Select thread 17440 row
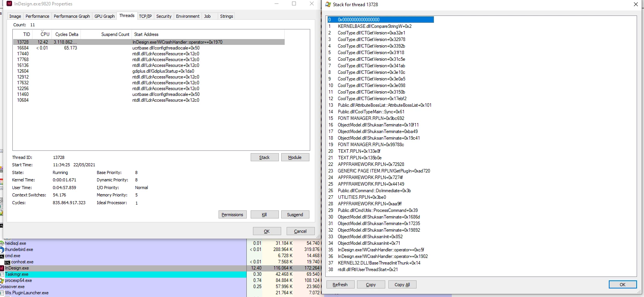Viewport: 644px width, 297px height. click(149, 54)
